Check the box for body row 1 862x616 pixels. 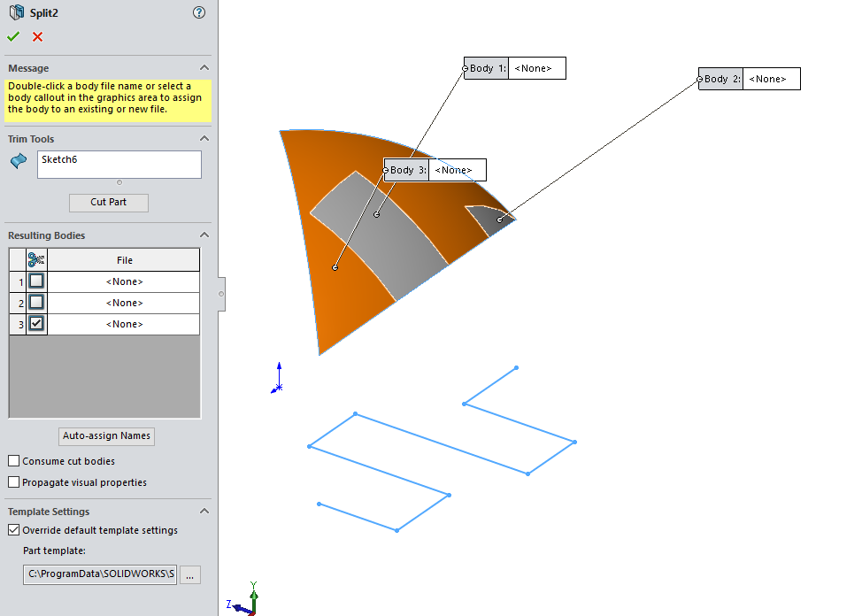[36, 281]
